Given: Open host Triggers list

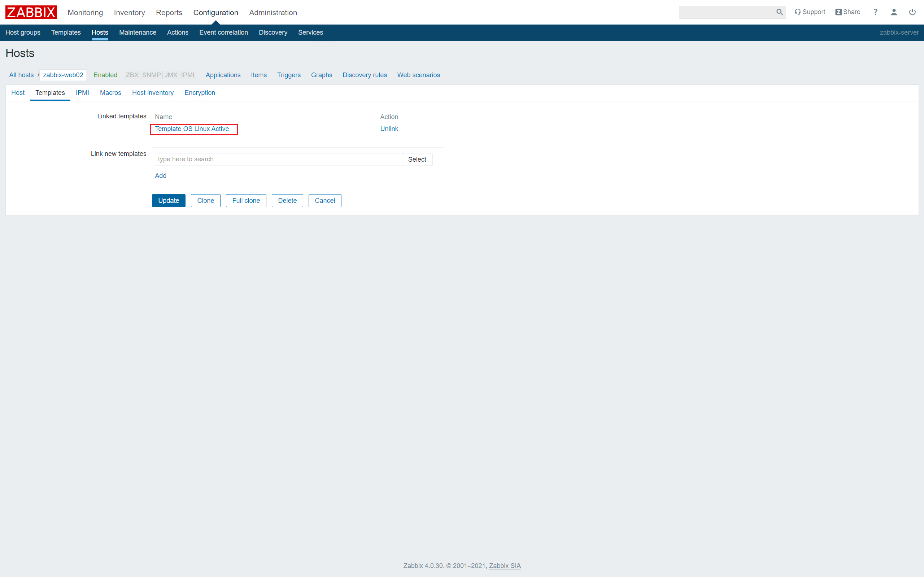Looking at the screenshot, I should point(289,75).
